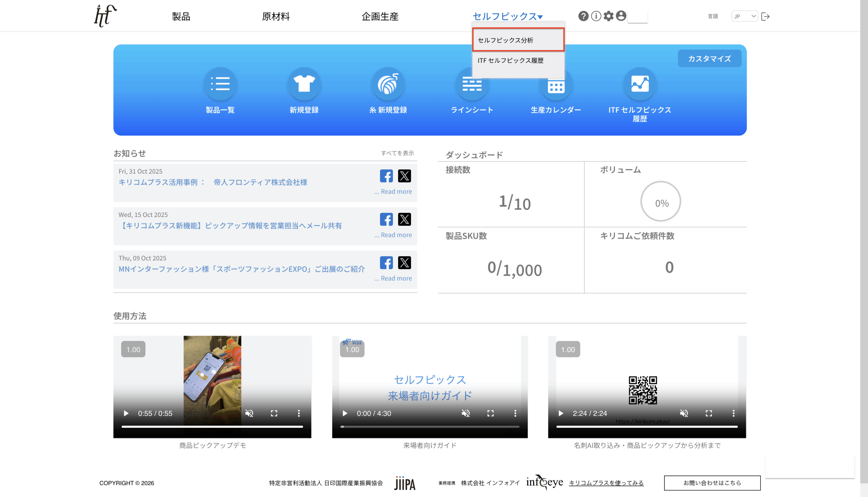868x497 pixels.
Task: Open the 糸 新規登録 yarn icon
Action: click(x=388, y=84)
